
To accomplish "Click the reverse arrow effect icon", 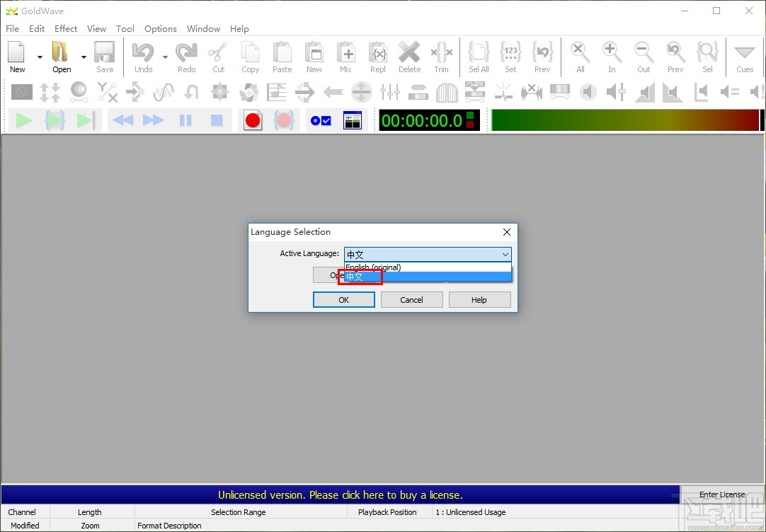I will (x=333, y=92).
